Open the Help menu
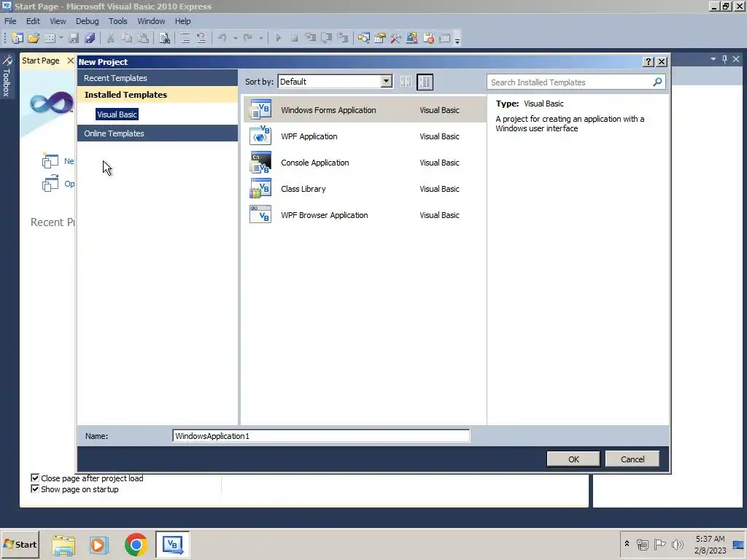This screenshot has width=747, height=560. click(x=182, y=21)
